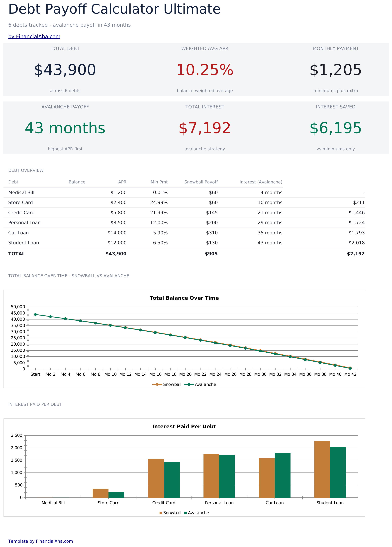Click the 'INTEREST PAID PER DEBT' section heading
392x547 pixels.
35,404
